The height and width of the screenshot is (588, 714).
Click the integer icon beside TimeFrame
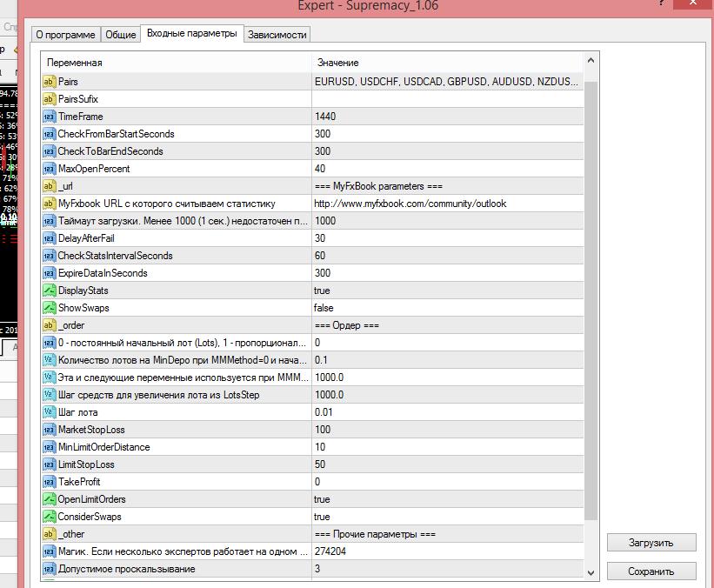(x=49, y=117)
